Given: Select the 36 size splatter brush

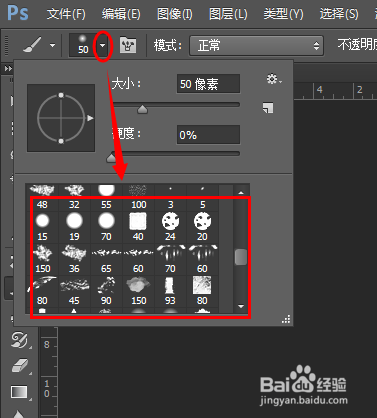Looking at the screenshot, I should (x=74, y=259).
